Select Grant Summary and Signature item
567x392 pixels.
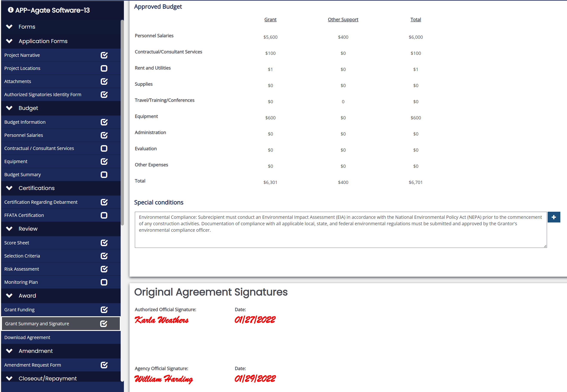61,324
